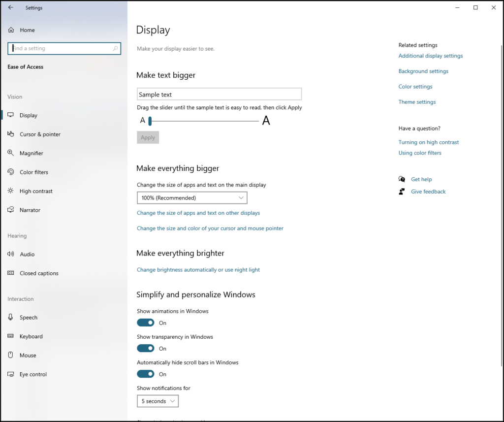Open the 5 seconds notification duration dropdown
This screenshot has width=504, height=422.
tap(157, 401)
